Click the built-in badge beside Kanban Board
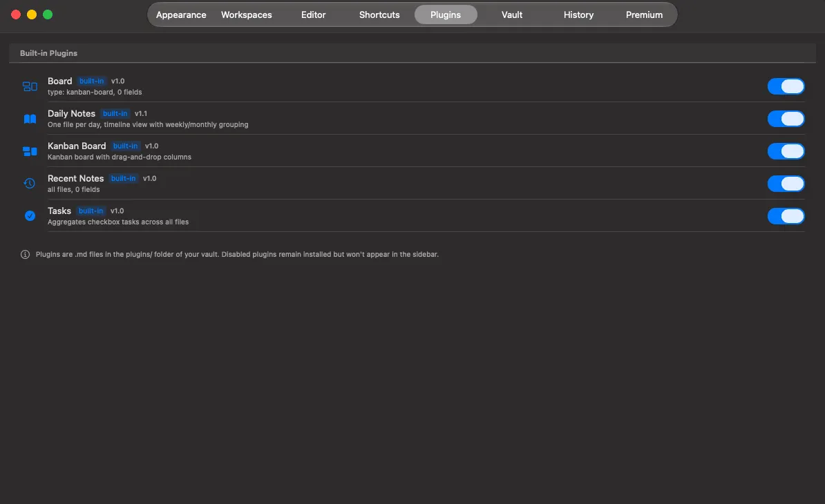Viewport: 825px width, 504px height. [x=125, y=146]
